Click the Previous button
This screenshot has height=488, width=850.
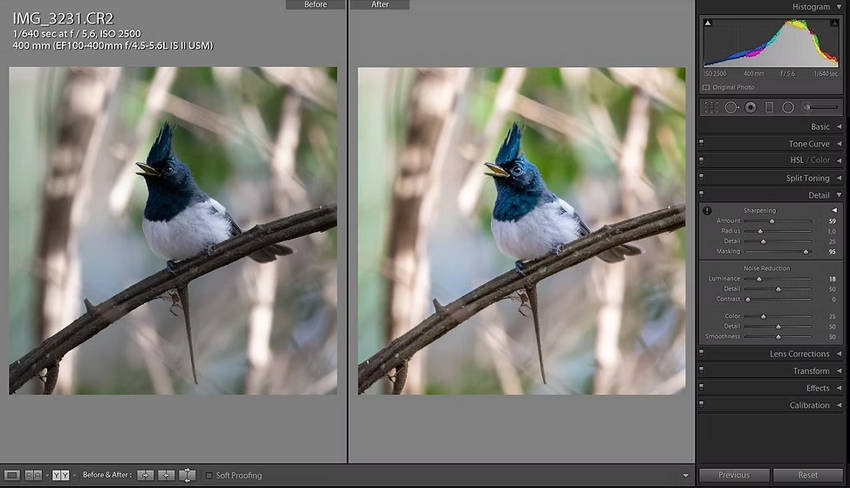pos(734,475)
